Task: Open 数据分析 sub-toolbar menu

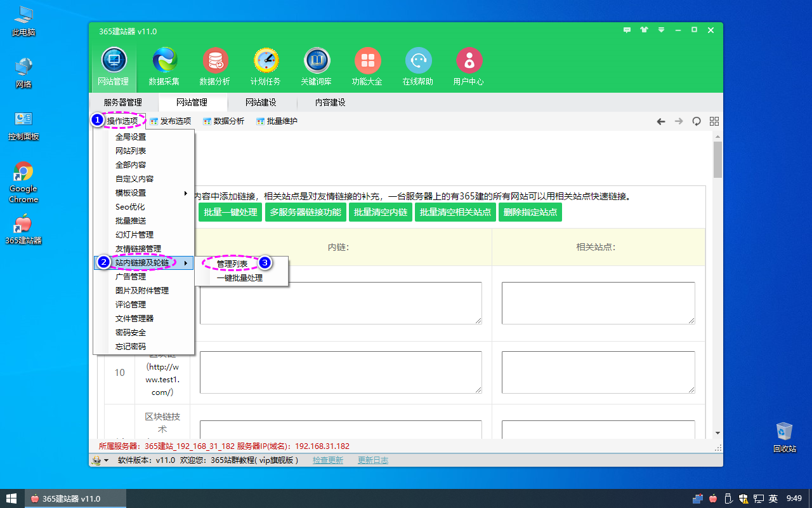Action: click(x=223, y=121)
